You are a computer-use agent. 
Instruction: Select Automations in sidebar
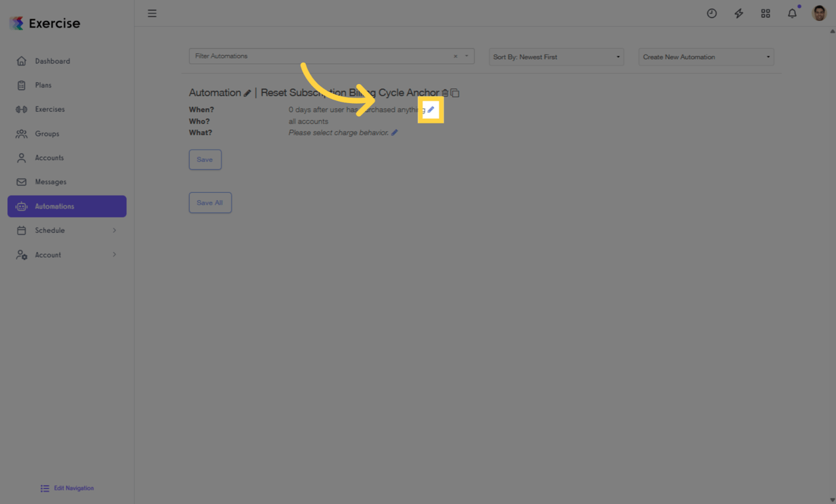point(67,206)
